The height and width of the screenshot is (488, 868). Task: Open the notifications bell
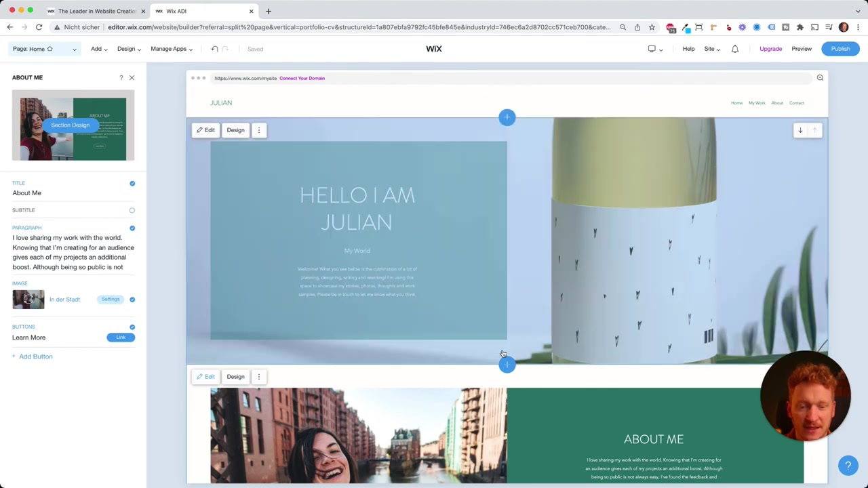[735, 49]
